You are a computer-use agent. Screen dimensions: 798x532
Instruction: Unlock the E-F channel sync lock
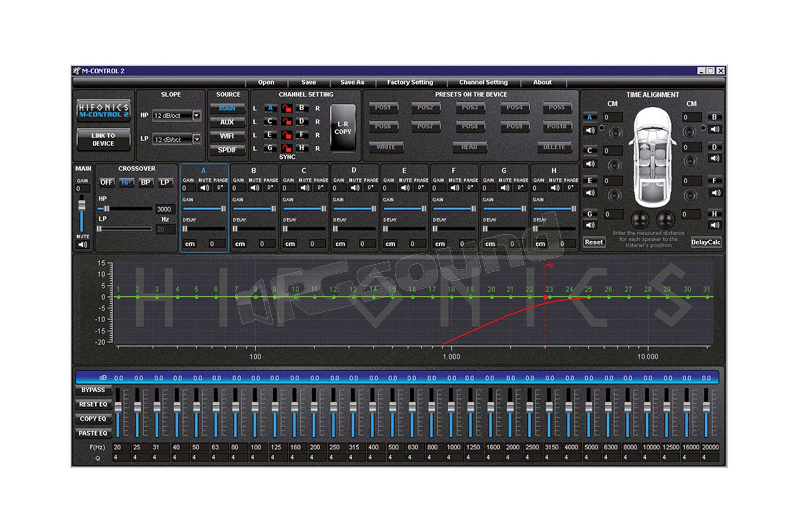click(x=287, y=135)
